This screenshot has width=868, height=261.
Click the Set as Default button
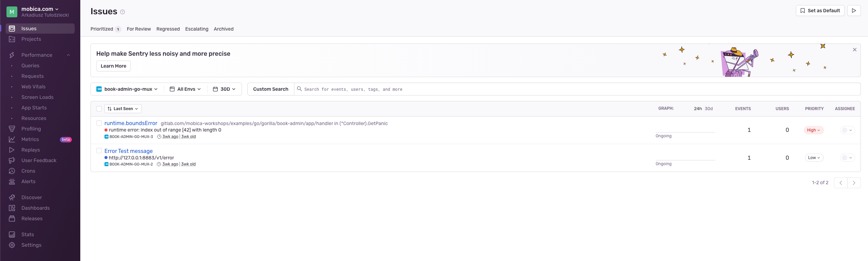[820, 11]
